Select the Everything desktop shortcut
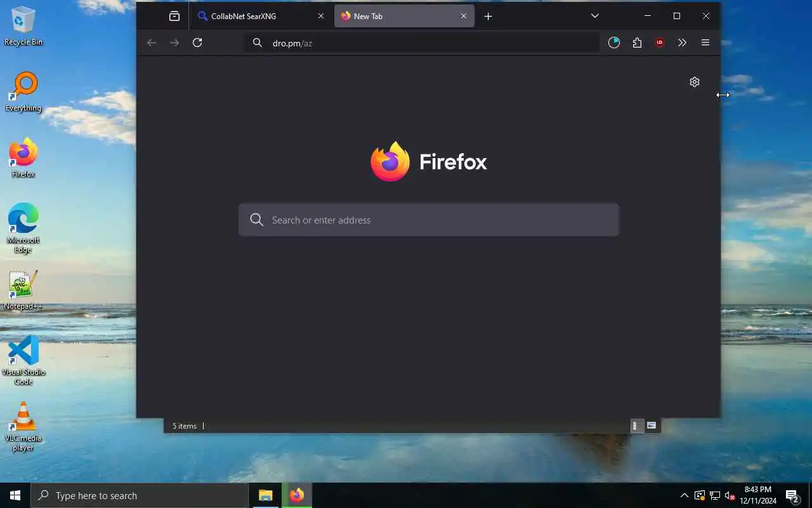Viewport: 812px width, 508px height. pos(23,93)
